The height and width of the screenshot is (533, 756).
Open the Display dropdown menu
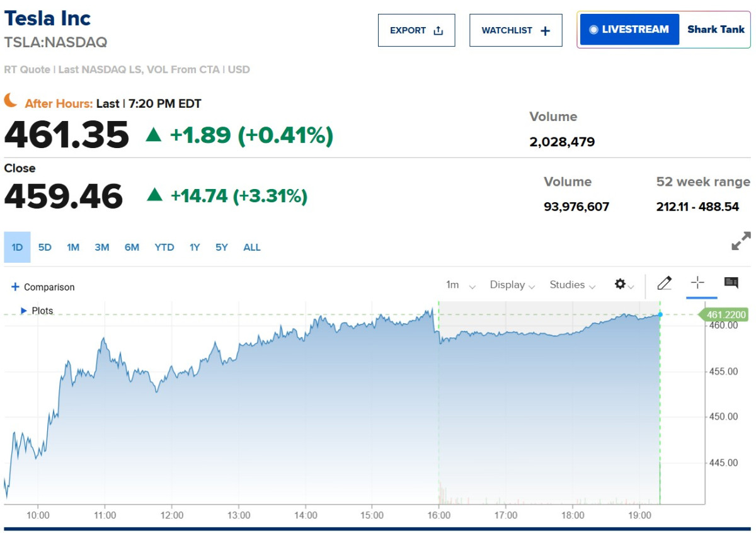point(512,285)
